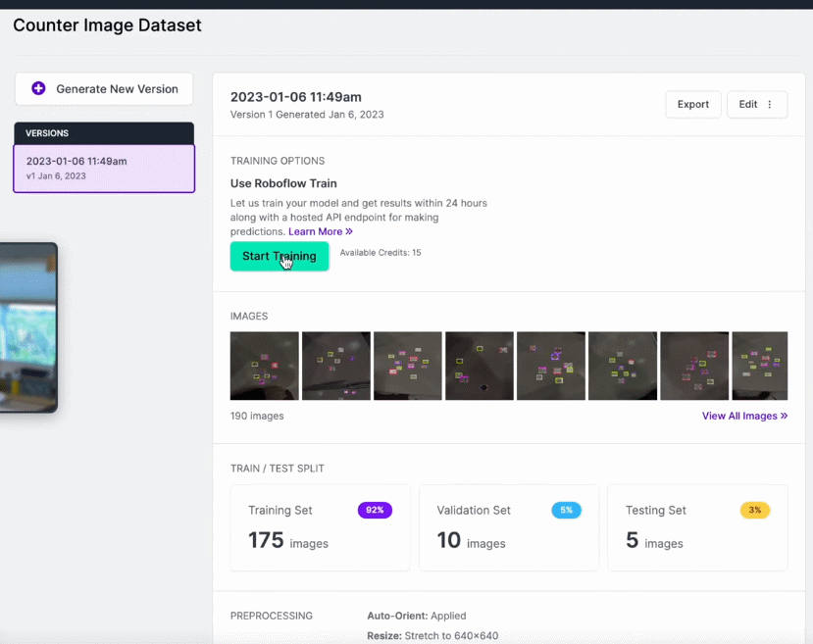The height and width of the screenshot is (644, 813).
Task: Open View All Images link
Action: pos(744,416)
